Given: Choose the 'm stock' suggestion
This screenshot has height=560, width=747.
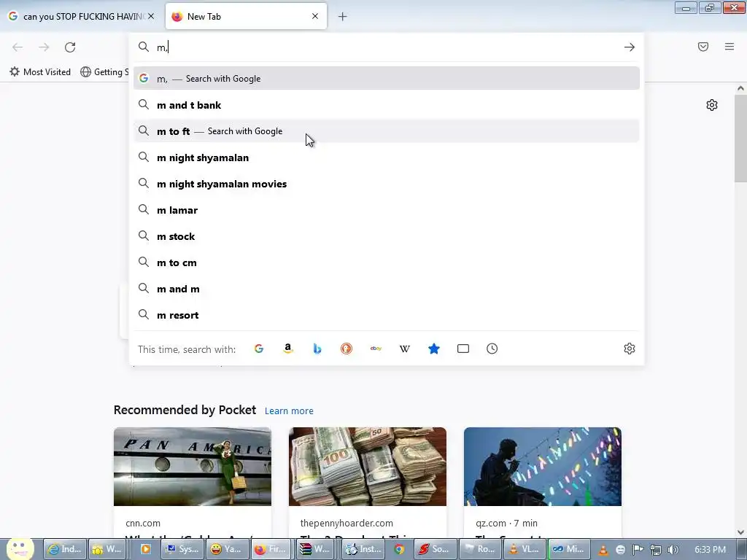Looking at the screenshot, I should click(x=387, y=236).
